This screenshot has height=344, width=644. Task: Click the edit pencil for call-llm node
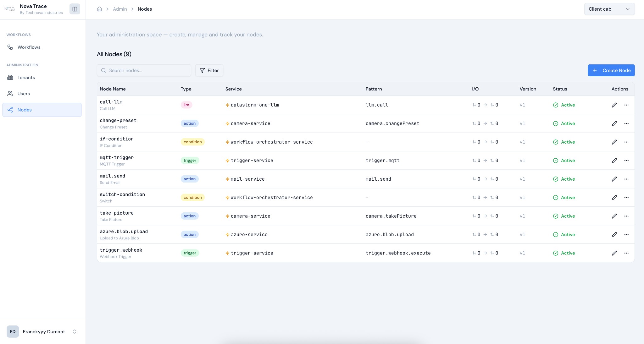click(x=614, y=105)
